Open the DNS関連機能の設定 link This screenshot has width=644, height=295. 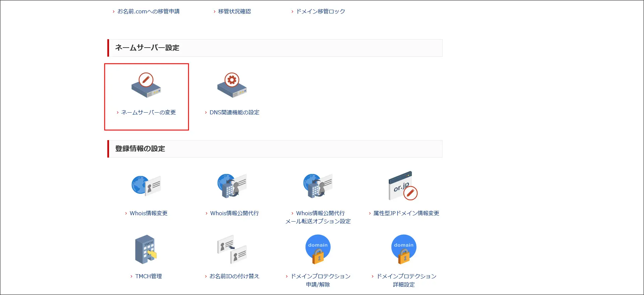click(234, 112)
